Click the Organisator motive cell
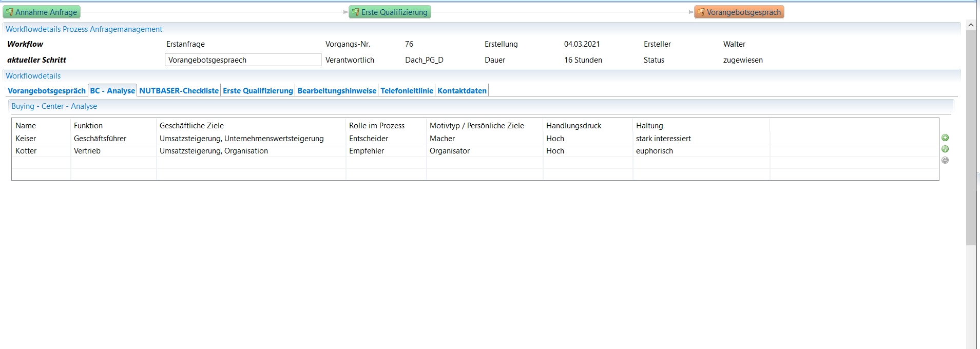980x349 pixels. 485,151
